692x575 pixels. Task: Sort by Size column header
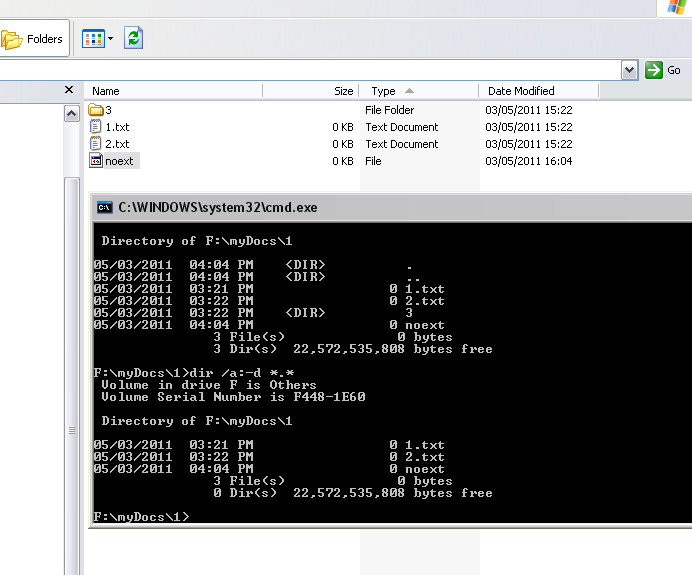pyautogui.click(x=343, y=91)
